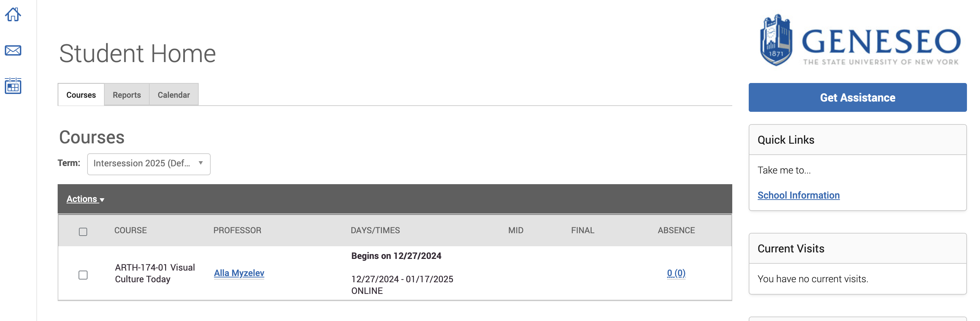Check the select-all courses checkbox
Image resolution: width=980 pixels, height=321 pixels.
coord(83,231)
